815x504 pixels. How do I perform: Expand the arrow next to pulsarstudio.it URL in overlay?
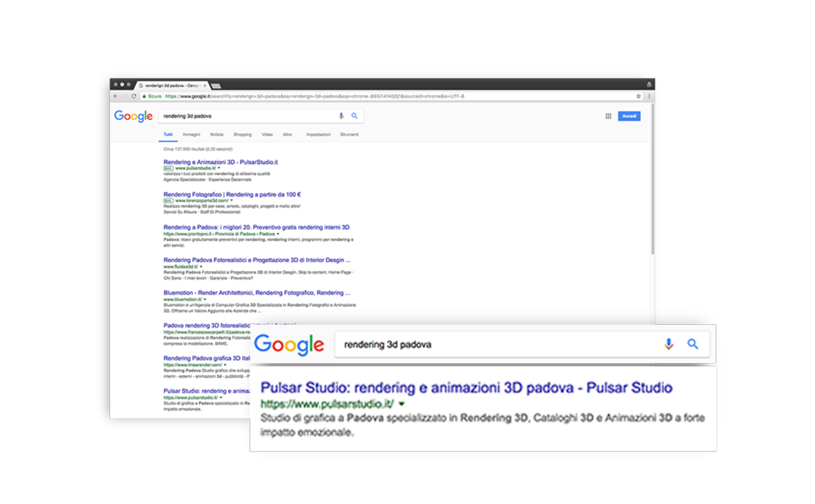coord(401,404)
